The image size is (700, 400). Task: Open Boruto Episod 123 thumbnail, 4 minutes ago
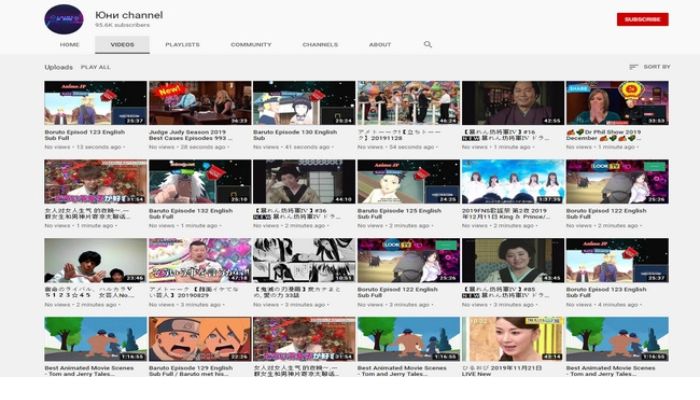tap(617, 260)
